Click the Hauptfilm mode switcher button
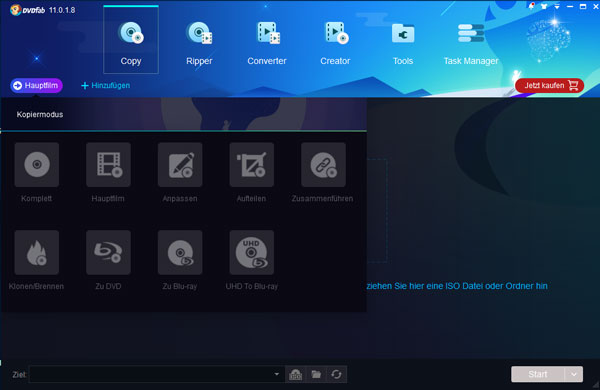This screenshot has width=600, height=390. coord(36,85)
